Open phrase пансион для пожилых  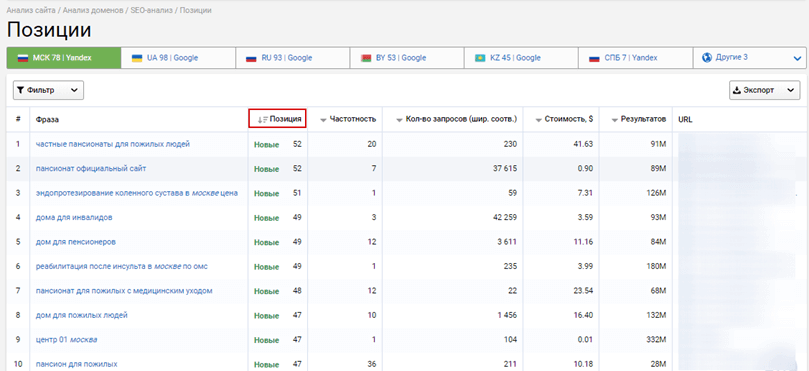pos(76,364)
